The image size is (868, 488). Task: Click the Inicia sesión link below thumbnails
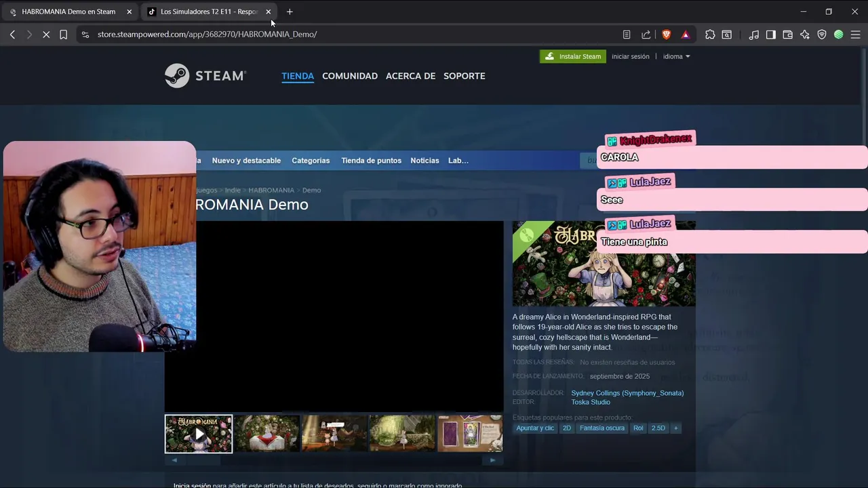coord(192,485)
